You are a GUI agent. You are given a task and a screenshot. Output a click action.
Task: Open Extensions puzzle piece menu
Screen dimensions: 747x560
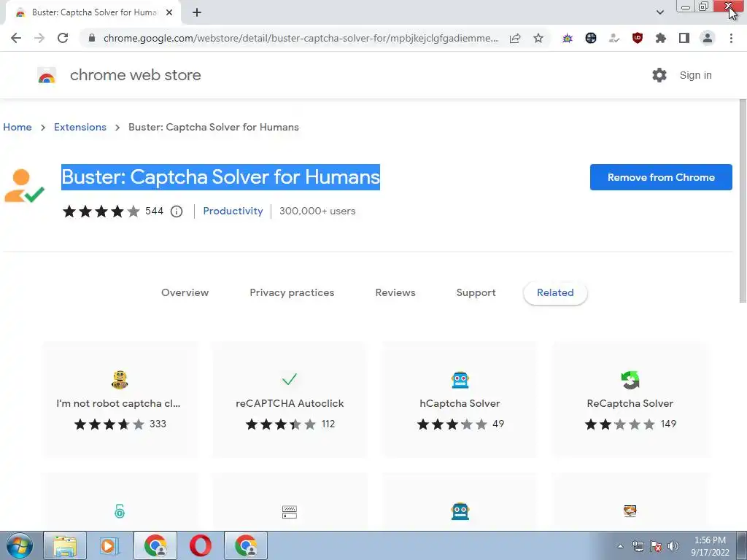661,38
